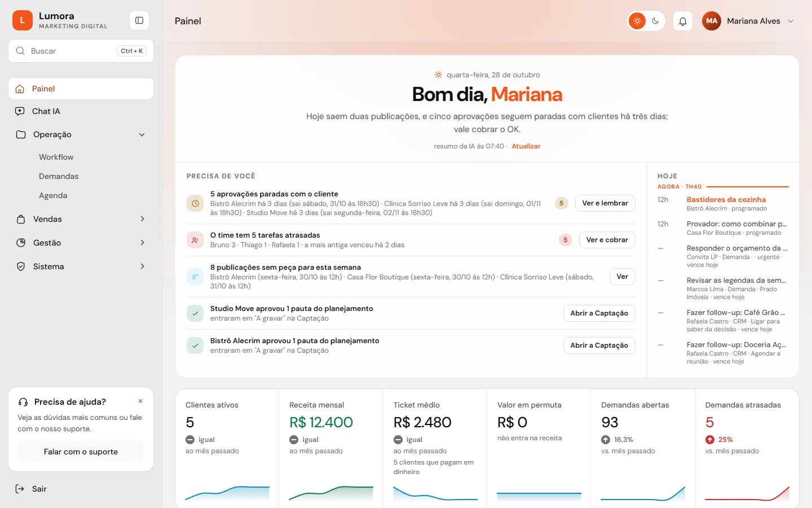The width and height of the screenshot is (812, 508).
Task: Click the equal icon under Clientes ativos
Action: (x=190, y=440)
